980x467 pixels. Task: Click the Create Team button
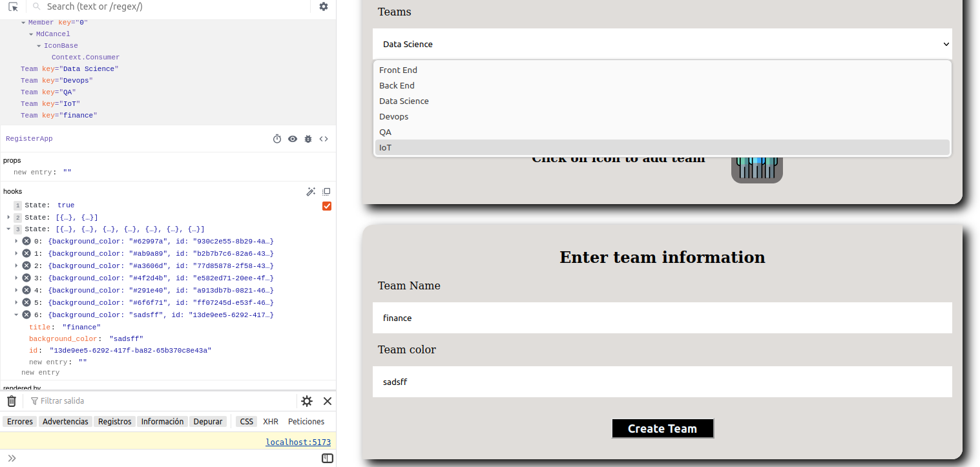click(663, 428)
